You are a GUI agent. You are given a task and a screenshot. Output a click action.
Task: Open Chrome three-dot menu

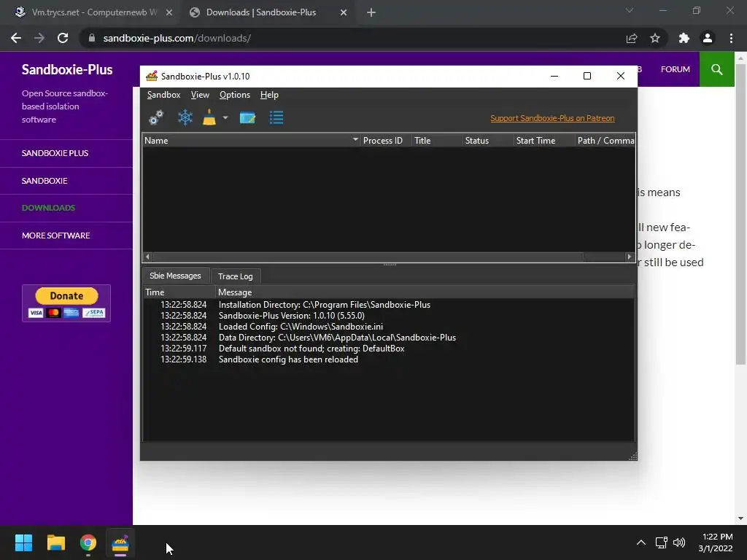click(x=731, y=38)
